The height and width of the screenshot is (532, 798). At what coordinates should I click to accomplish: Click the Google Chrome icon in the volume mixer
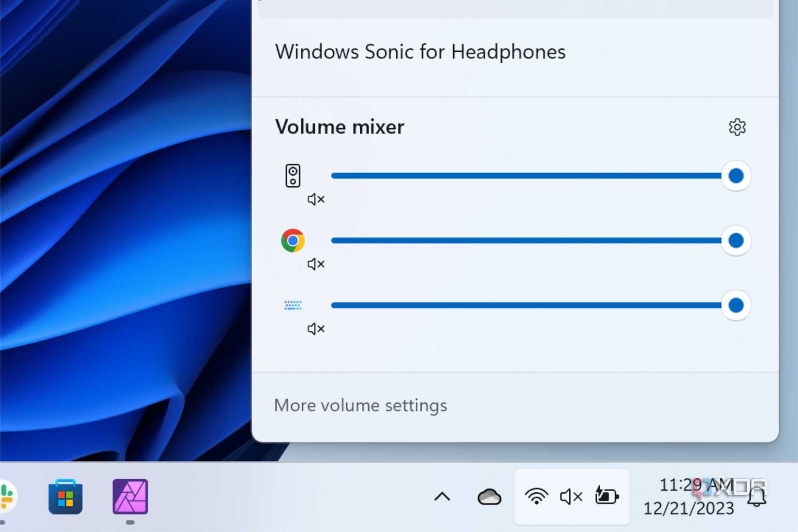(293, 240)
